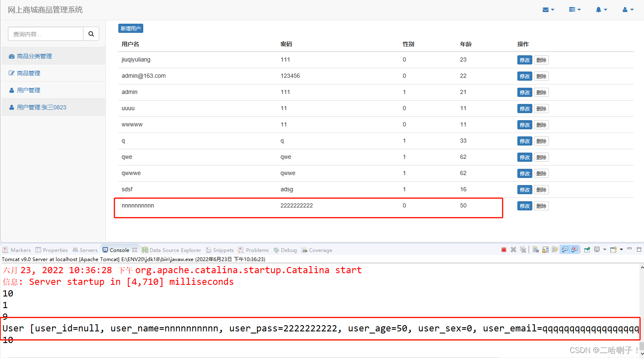Viewport: 644px width, 358px height.
Task: Click 修改 for admin@163.com row
Action: tap(525, 76)
